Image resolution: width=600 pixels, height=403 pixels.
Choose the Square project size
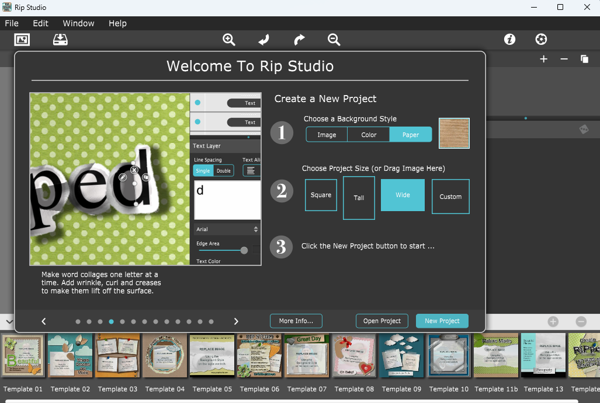pos(321,195)
